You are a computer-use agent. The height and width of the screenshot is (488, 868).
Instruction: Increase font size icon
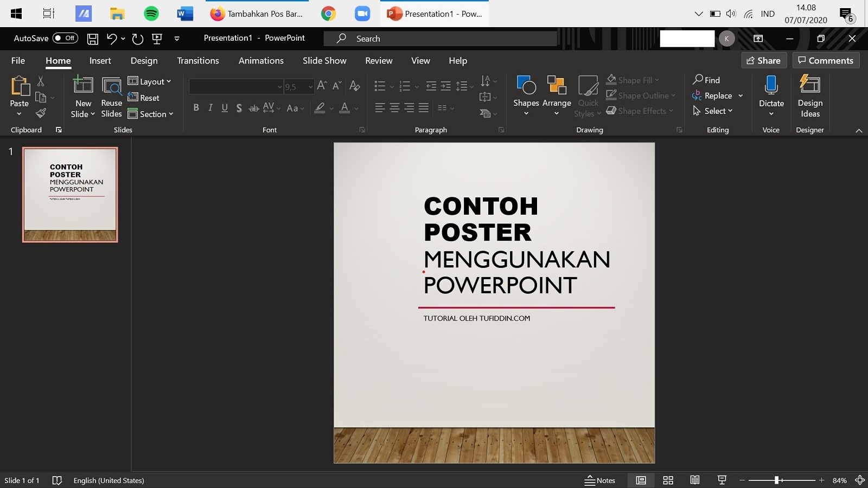click(x=322, y=86)
